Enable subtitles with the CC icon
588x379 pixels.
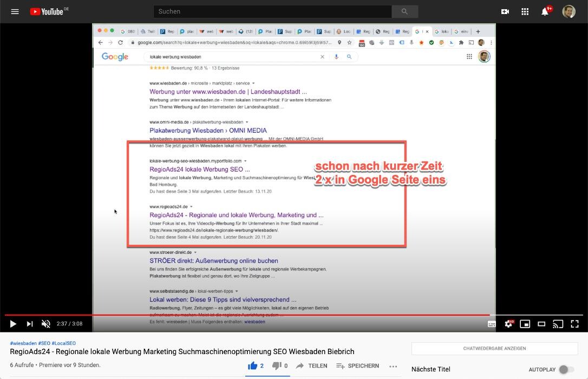coord(491,324)
